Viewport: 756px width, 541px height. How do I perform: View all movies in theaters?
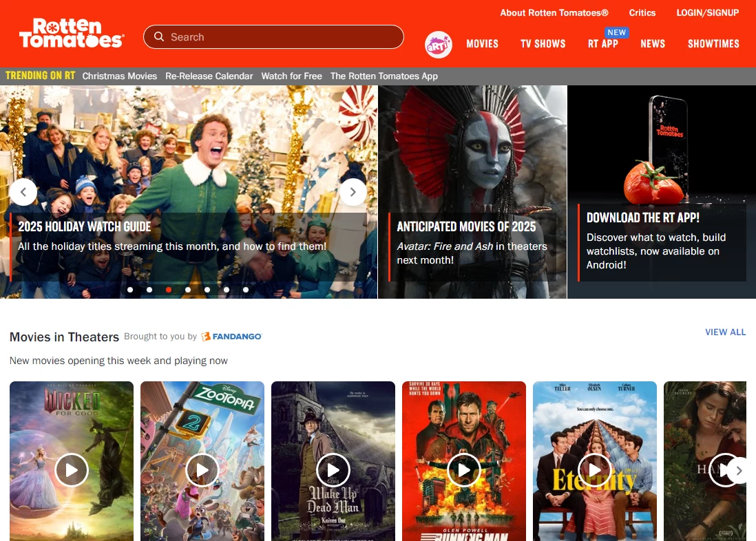(725, 332)
